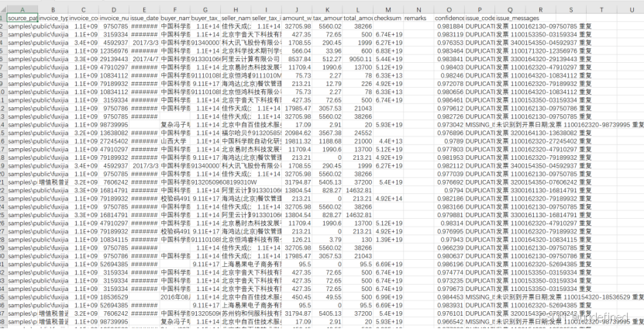Select seller cell '中国科学院自动化研'

251,141
